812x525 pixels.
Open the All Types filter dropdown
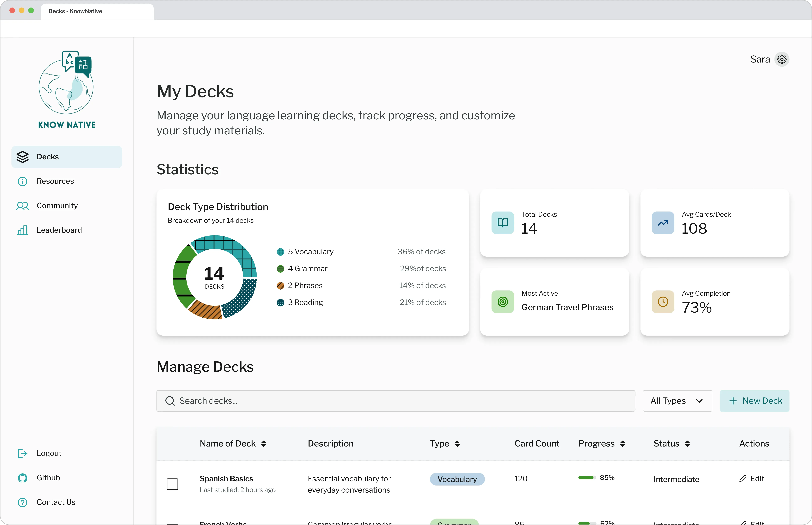click(677, 401)
